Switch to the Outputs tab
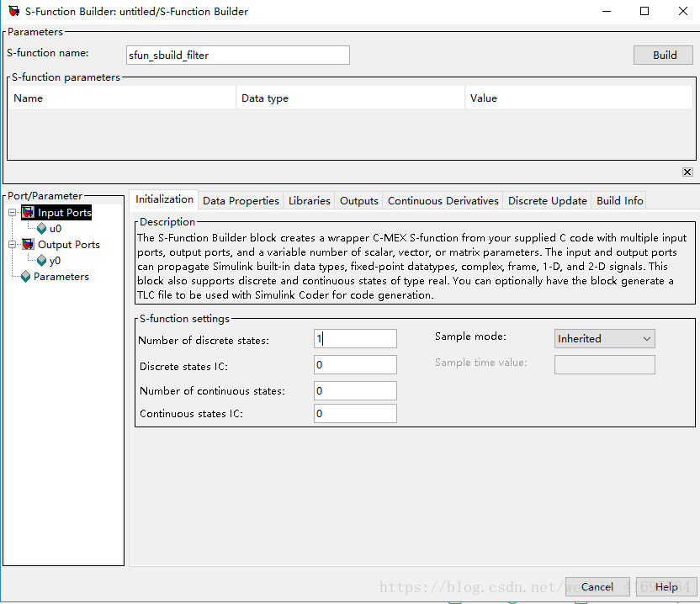Screen dimensions: 700x604 tap(358, 201)
